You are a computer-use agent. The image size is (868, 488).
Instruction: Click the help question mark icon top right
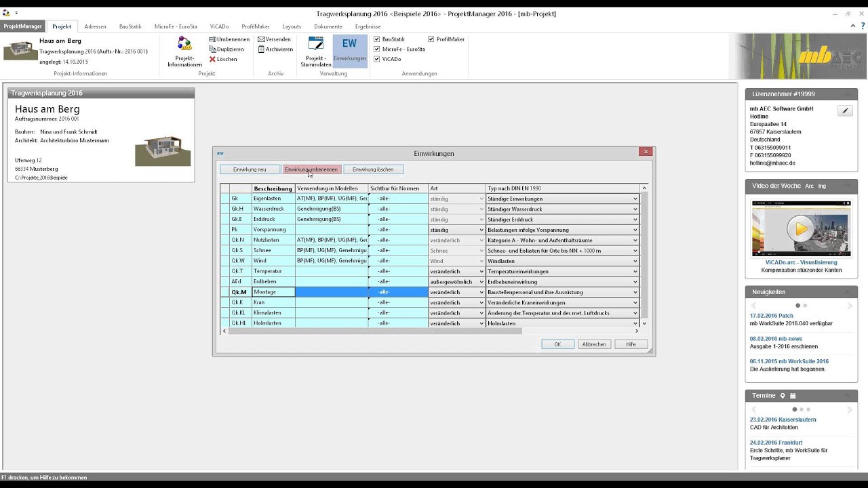(862, 26)
